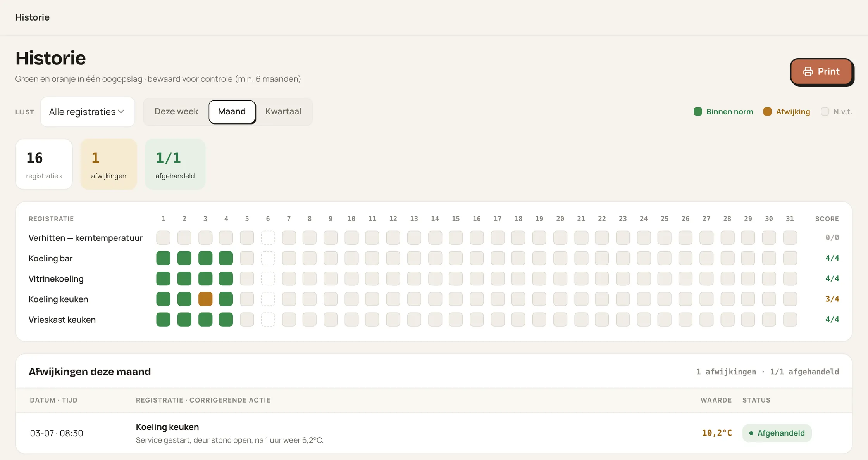
Task: Select the Vrieskast keuken cell for day 31
Action: click(790, 320)
